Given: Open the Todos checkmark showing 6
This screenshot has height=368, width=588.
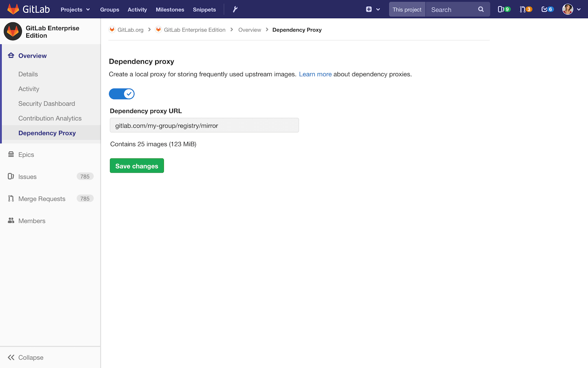Looking at the screenshot, I should tap(547, 9).
